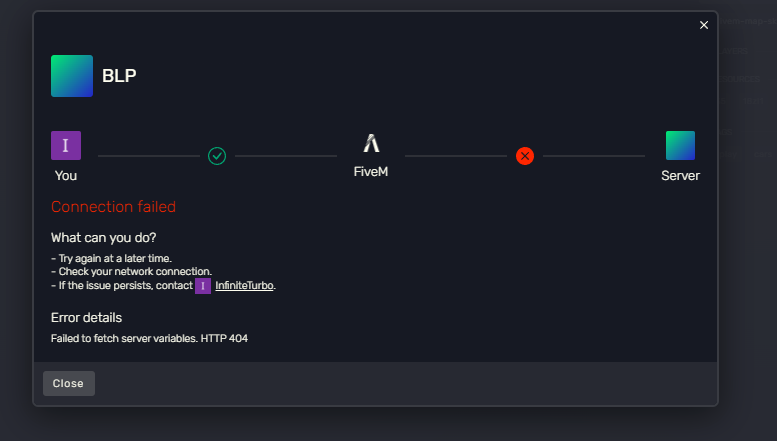
Task: Click the BLP server title
Action: (119, 76)
